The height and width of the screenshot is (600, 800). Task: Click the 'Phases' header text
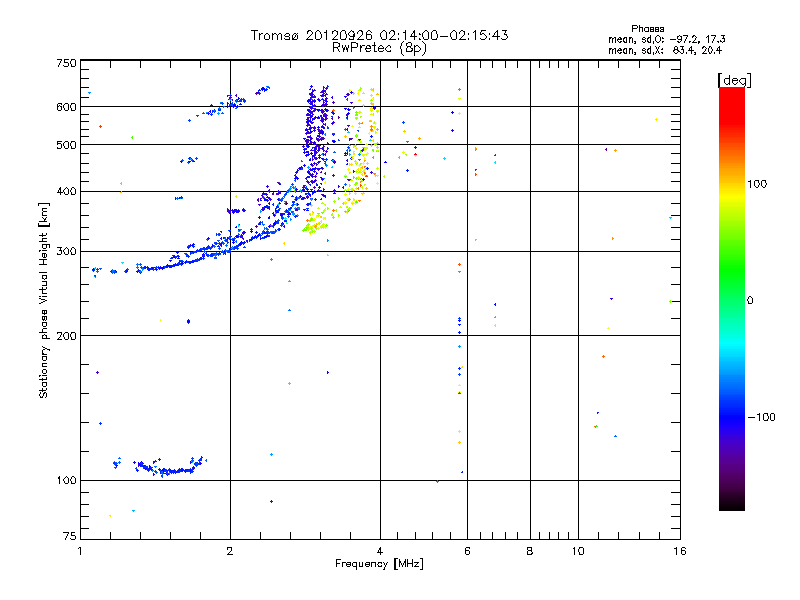[647, 29]
